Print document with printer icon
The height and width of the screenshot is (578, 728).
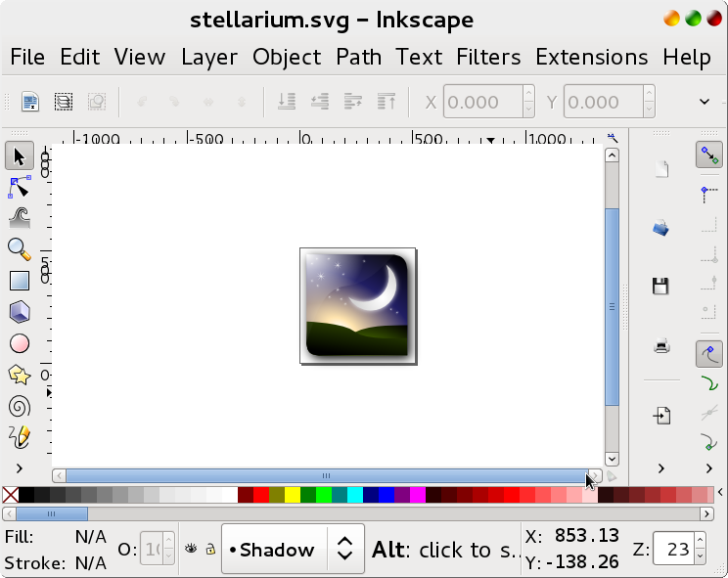click(661, 346)
